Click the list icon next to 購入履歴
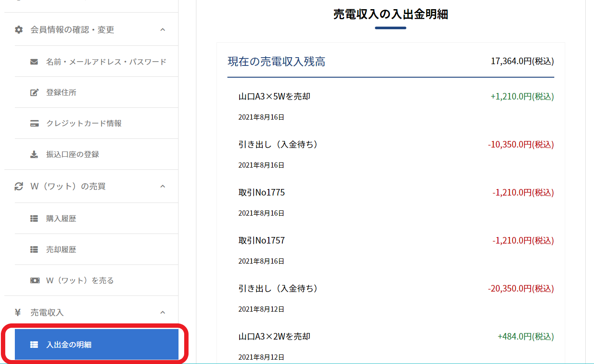Screen dimensions: 594x364 point(34,219)
